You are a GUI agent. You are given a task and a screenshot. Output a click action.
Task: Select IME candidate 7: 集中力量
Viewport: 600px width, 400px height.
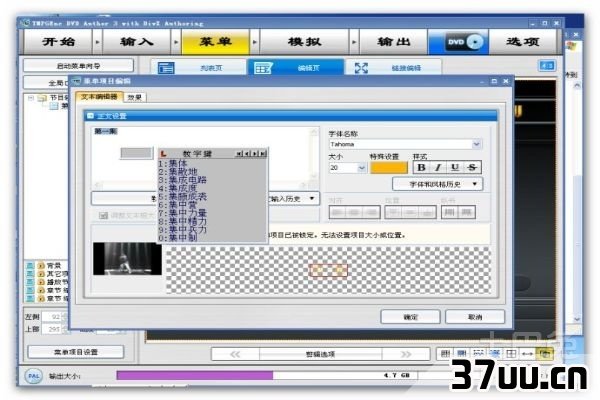pyautogui.click(x=183, y=213)
